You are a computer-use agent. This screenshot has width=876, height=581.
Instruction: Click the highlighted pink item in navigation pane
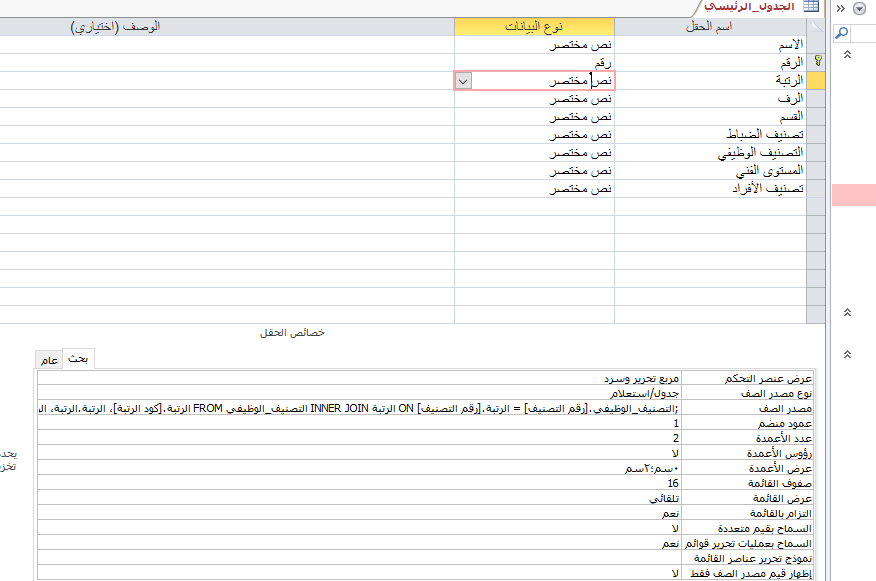coord(853,195)
